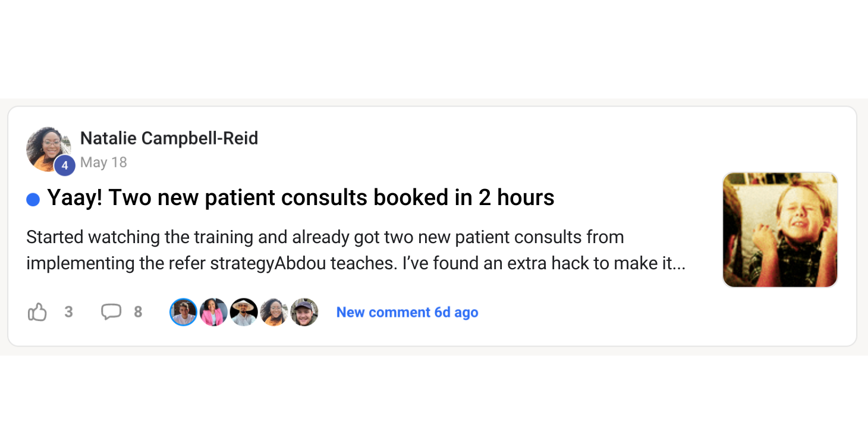Screen dimensions: 868x447
Task: Select the commenter avatar wearing pink
Action: coord(213,312)
